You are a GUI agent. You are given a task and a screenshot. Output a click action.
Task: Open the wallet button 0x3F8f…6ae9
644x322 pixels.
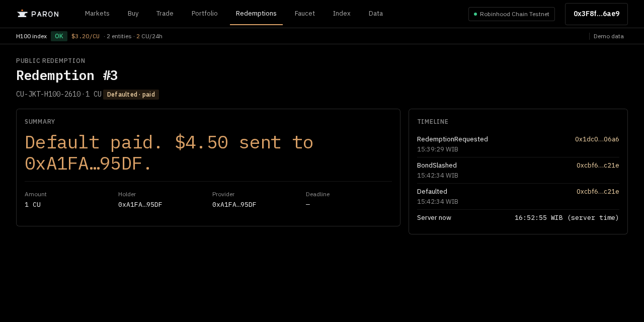tap(596, 14)
